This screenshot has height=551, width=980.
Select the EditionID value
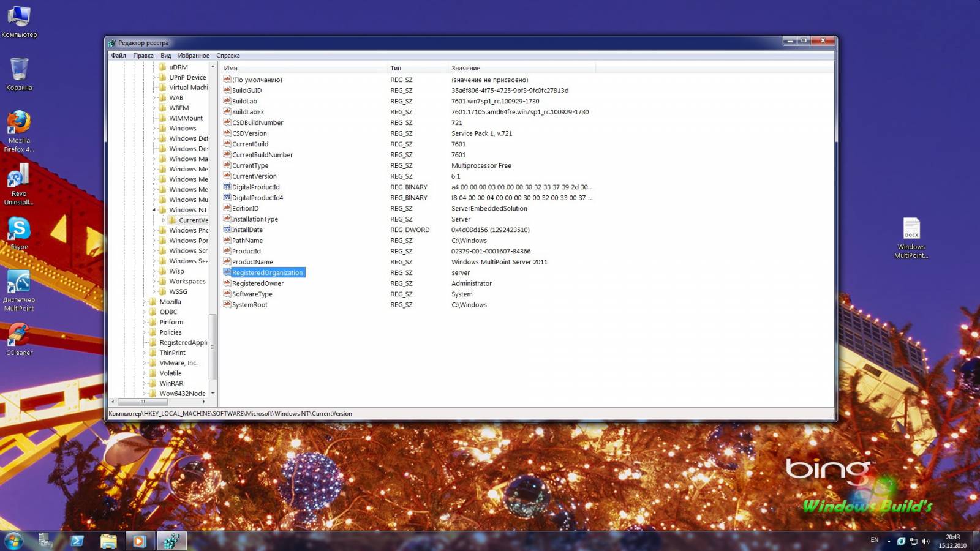245,208
